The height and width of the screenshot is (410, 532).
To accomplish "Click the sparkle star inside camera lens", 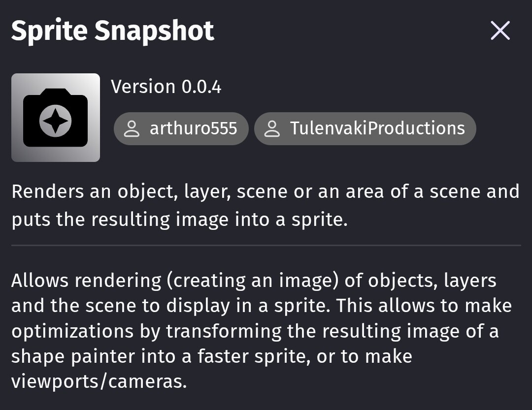I will click(x=55, y=121).
